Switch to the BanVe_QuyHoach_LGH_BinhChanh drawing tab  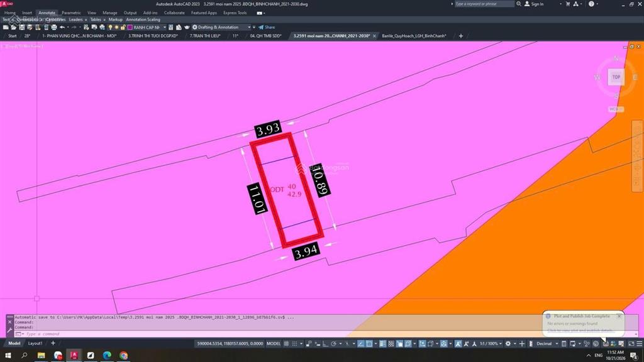coord(414,36)
